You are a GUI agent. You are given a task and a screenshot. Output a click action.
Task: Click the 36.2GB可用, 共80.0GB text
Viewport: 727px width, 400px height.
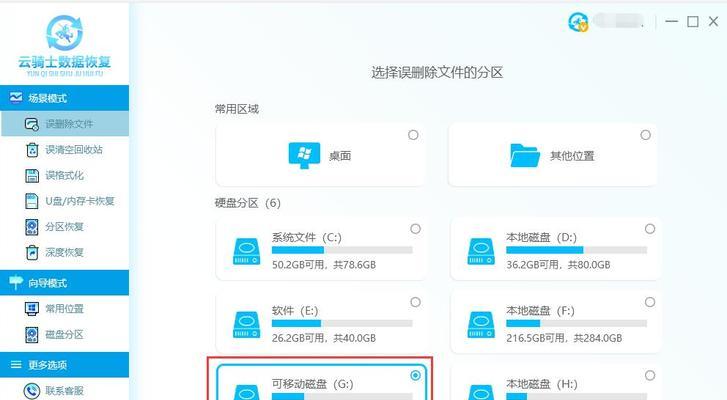(x=558, y=265)
